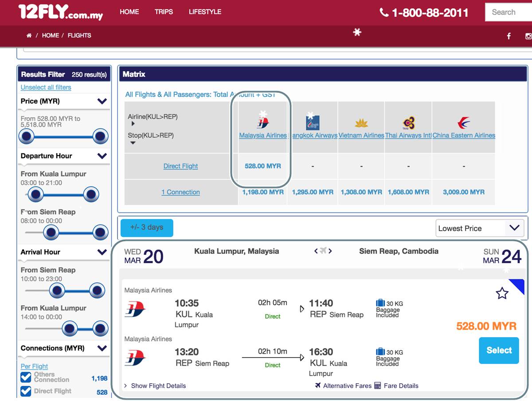Click the Malaysia Airlines direct 528.00 MYR price
The width and height of the screenshot is (532, 401).
pos(263,166)
